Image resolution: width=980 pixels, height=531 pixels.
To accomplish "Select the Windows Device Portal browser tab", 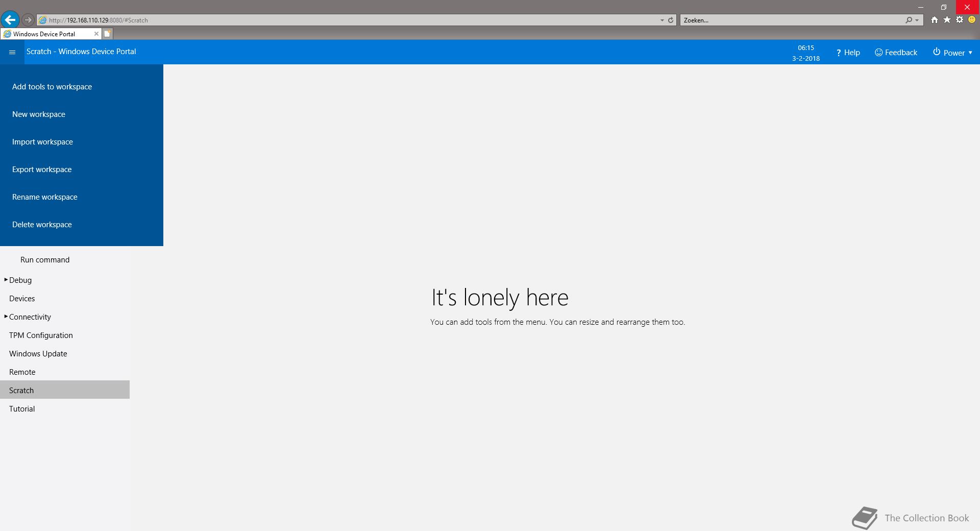I will [50, 34].
